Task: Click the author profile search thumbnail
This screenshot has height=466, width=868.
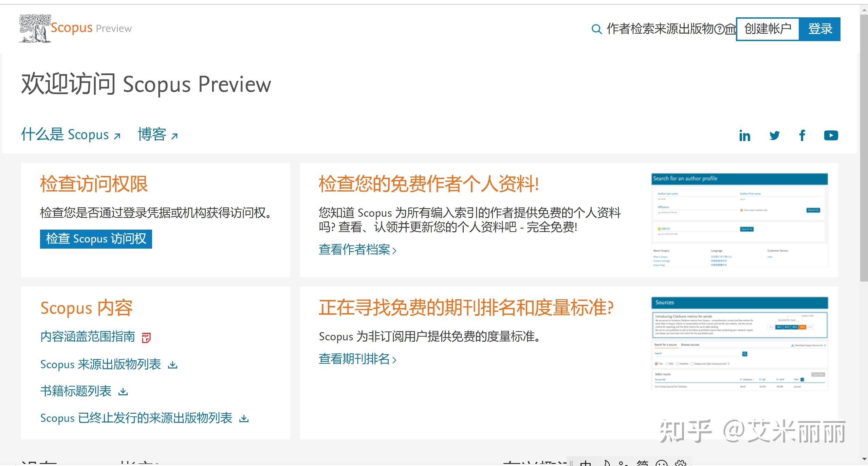Action: coord(739,220)
